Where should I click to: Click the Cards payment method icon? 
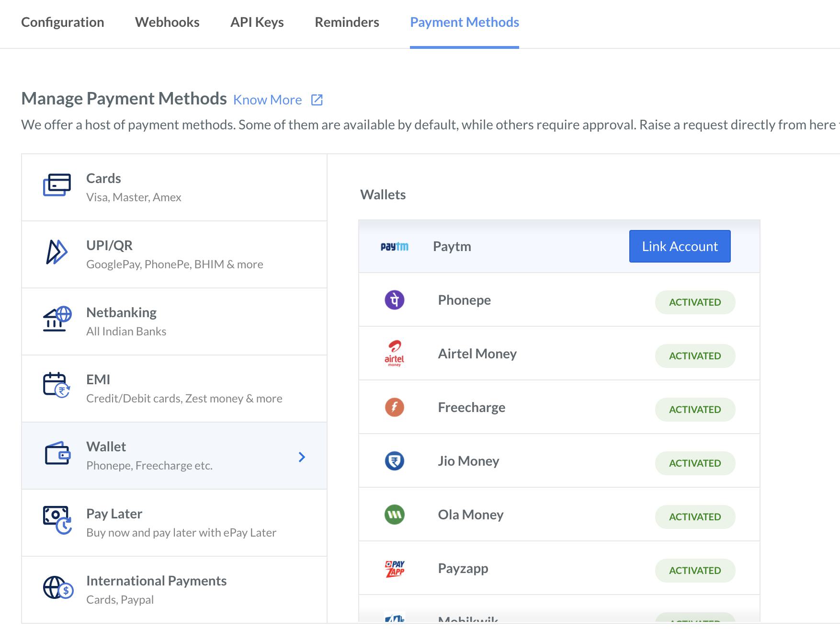[57, 185]
